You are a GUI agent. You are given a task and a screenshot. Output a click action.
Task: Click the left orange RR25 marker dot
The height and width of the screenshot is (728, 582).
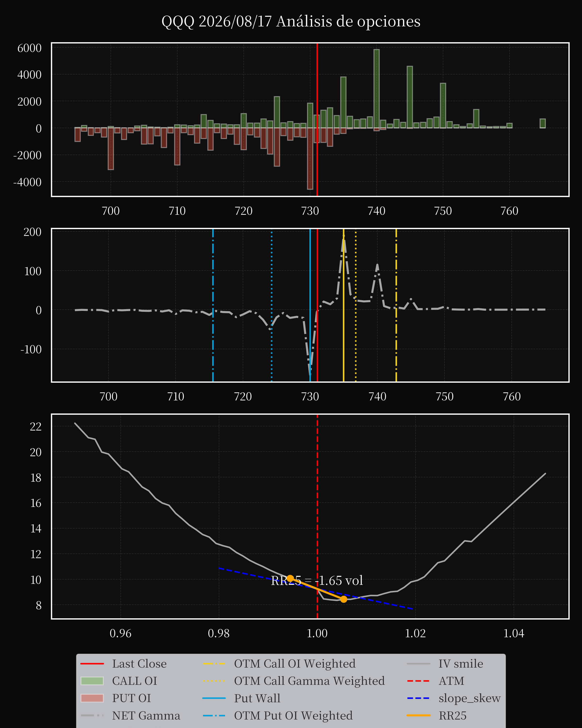pyautogui.click(x=290, y=578)
